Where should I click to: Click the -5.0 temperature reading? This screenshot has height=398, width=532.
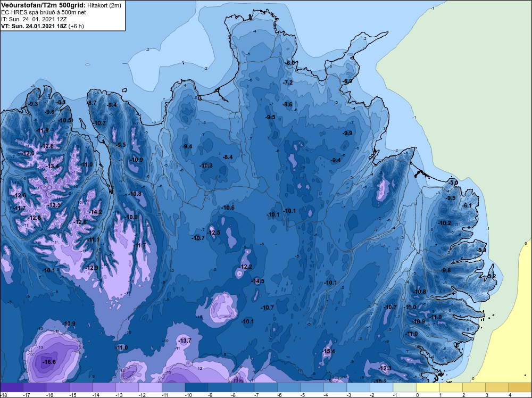(453, 182)
